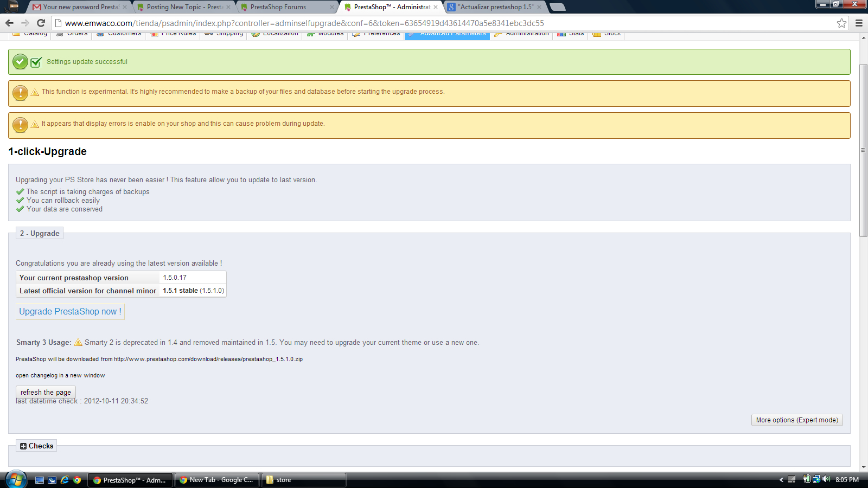Launch Internet Explorer from quick launch

pyautogui.click(x=65, y=480)
